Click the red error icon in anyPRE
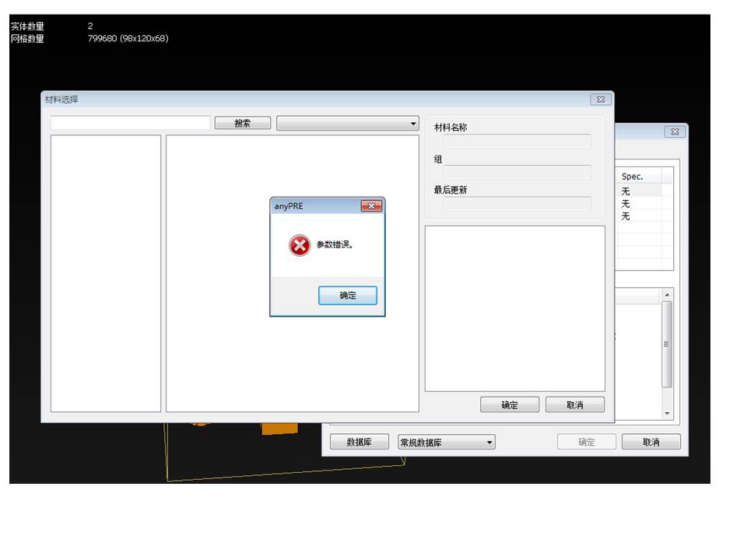This screenshot has height=560, width=747. pos(300,246)
